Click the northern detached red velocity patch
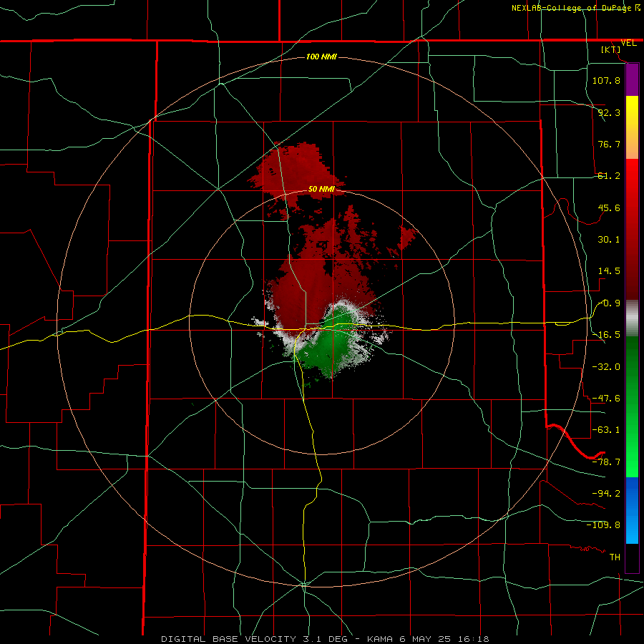Image resolution: width=644 pixels, height=644 pixels. [298, 172]
